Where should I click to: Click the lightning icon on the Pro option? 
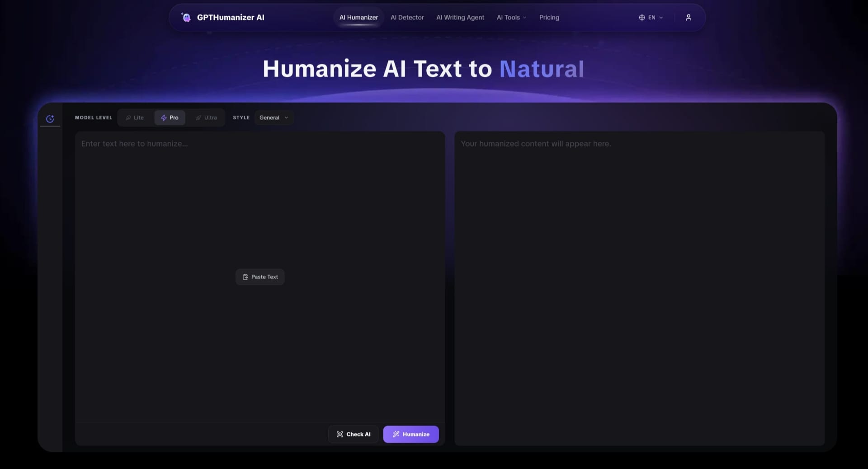coord(164,117)
